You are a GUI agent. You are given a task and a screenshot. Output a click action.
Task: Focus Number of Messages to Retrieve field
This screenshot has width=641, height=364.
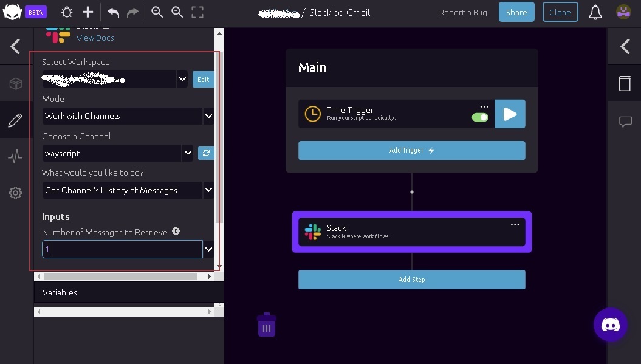(x=122, y=249)
